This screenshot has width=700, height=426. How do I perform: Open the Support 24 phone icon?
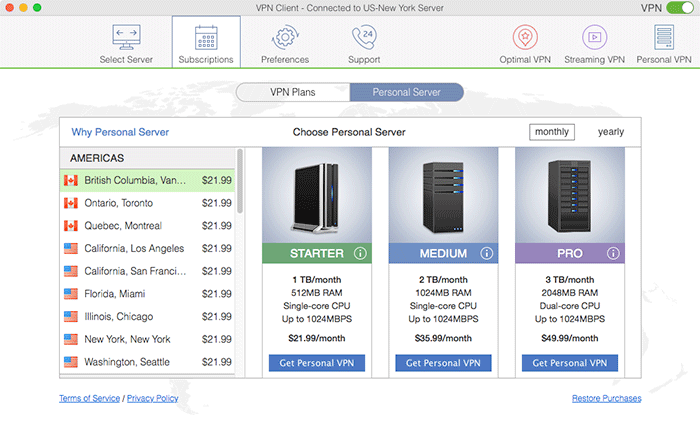[363, 38]
